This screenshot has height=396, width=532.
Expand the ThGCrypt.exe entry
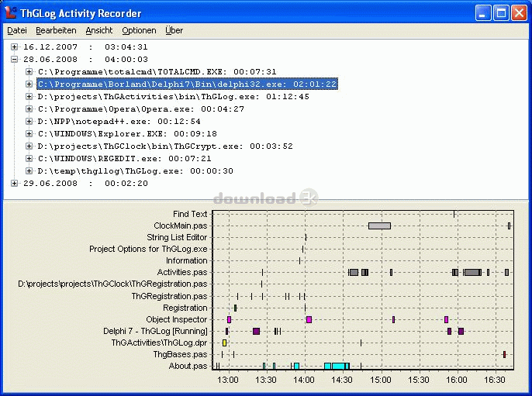[29, 146]
